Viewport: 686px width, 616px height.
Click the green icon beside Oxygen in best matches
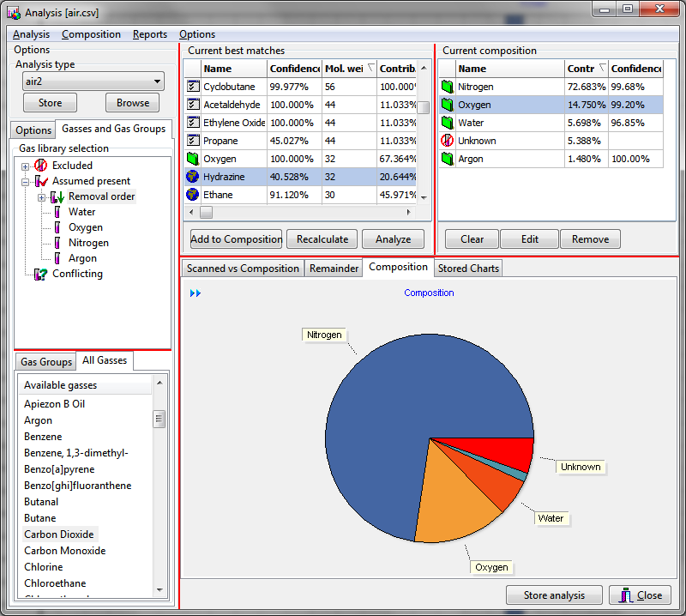193,159
